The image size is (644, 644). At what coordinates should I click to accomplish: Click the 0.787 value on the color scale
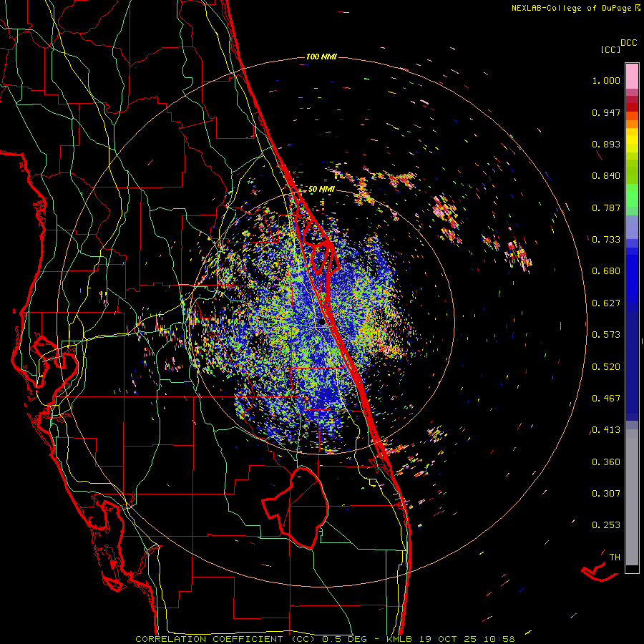point(606,208)
